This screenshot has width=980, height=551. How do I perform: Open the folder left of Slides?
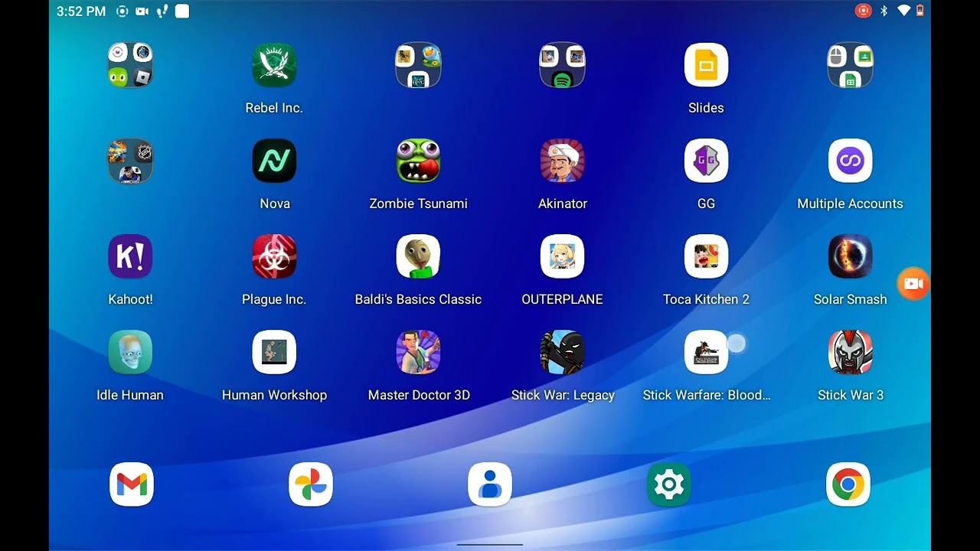click(562, 65)
